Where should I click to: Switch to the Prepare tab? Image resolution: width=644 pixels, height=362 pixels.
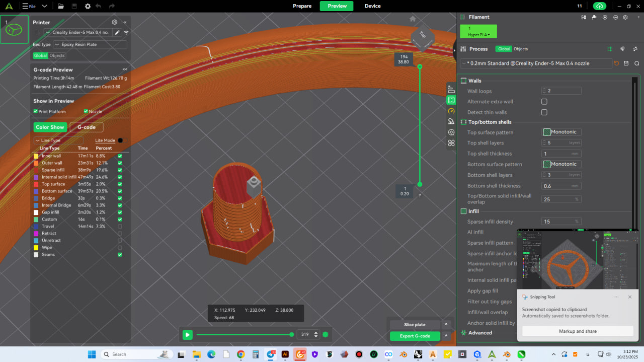point(303,6)
